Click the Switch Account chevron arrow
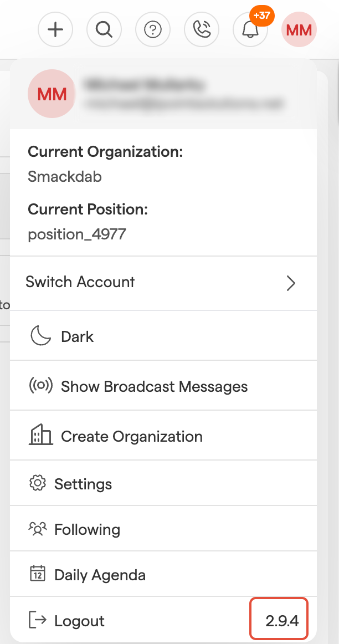 291,283
